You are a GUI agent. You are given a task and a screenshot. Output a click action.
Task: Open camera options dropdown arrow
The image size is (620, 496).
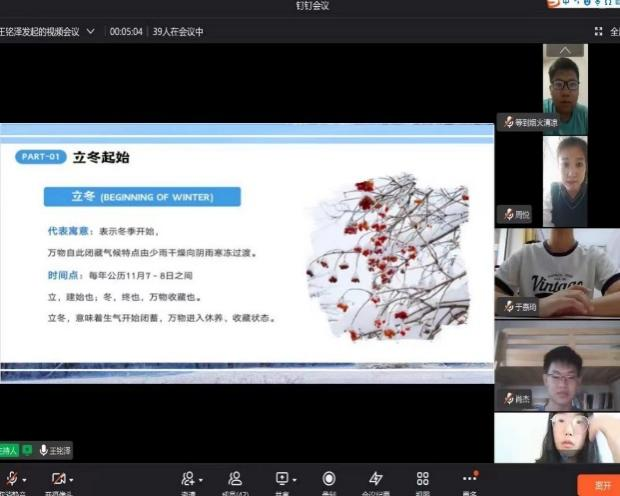71,479
